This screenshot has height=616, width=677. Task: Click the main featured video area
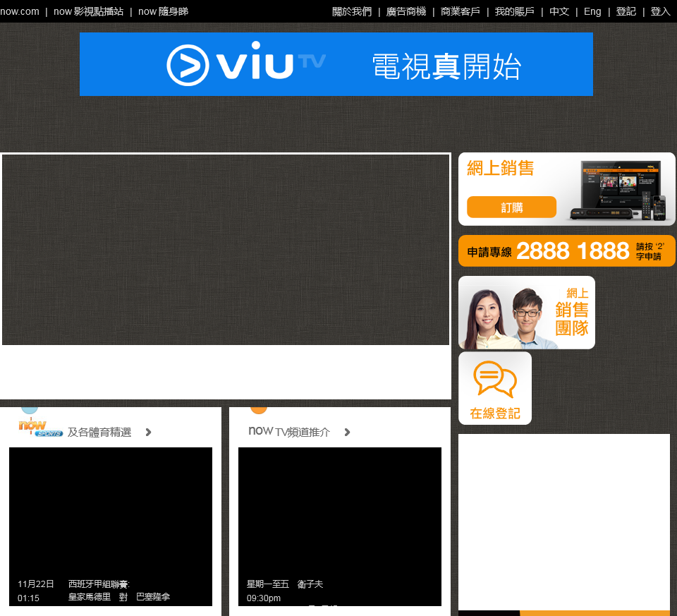pyautogui.click(x=226, y=250)
